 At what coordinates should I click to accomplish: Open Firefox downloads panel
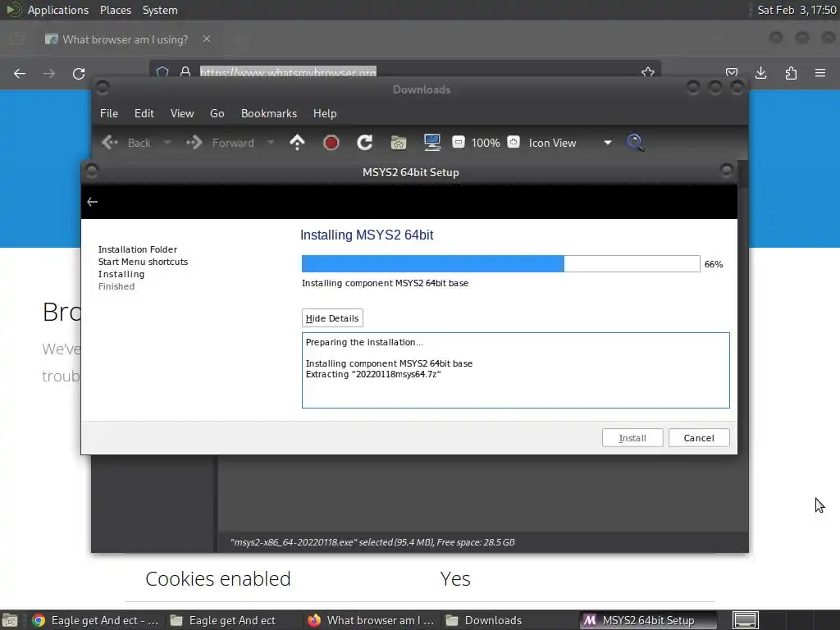click(x=761, y=73)
